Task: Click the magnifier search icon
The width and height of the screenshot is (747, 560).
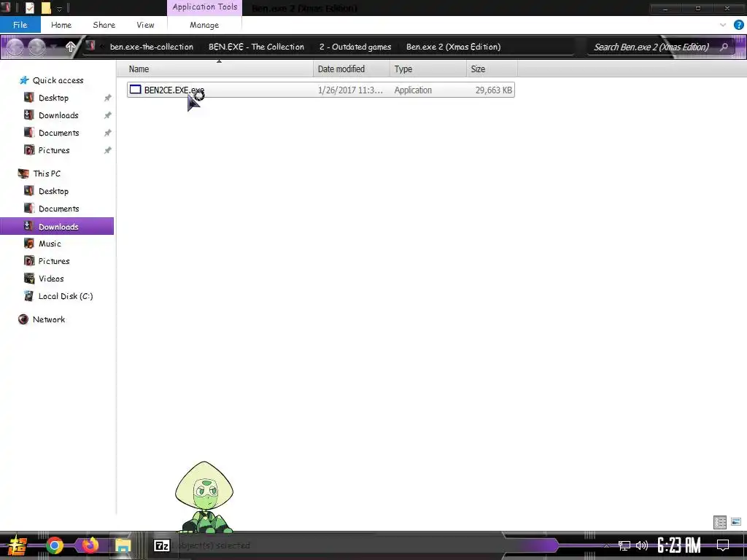Action: pyautogui.click(x=724, y=47)
